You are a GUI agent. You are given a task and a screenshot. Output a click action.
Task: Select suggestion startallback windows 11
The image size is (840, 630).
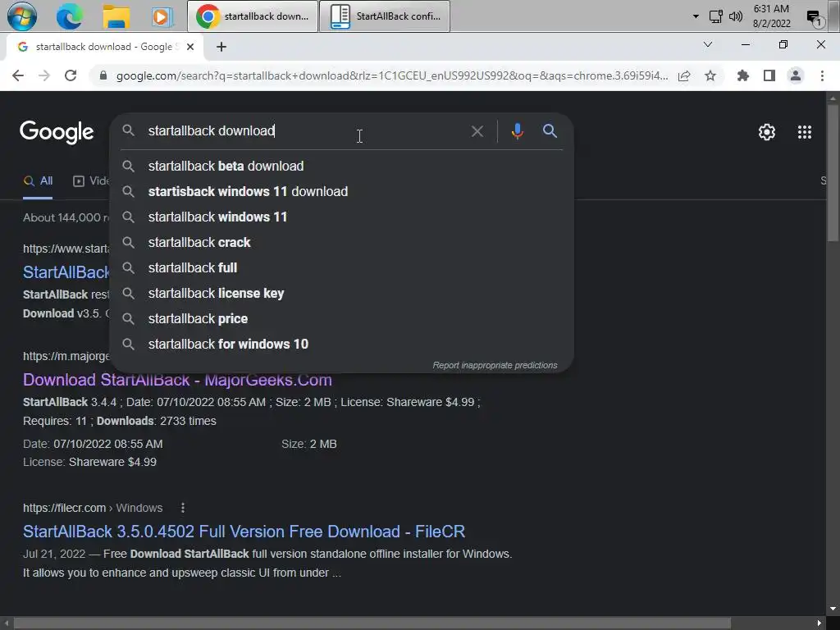pos(341,217)
